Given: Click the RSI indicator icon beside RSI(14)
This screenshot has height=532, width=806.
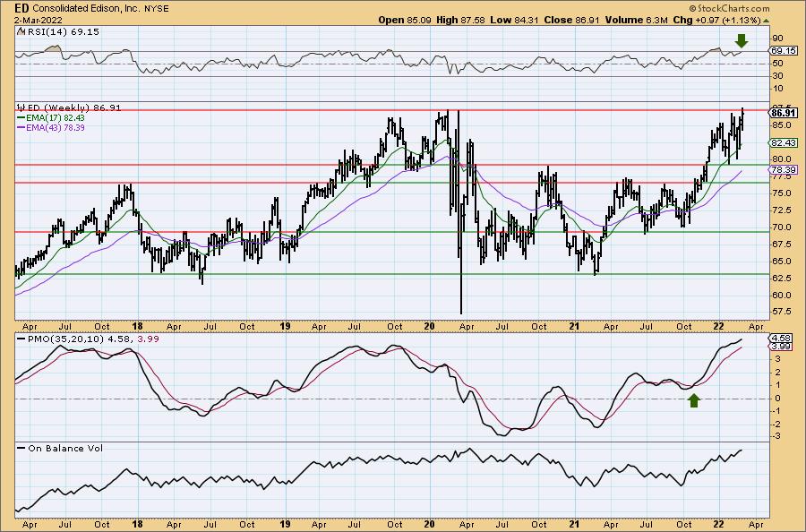Looking at the screenshot, I should pos(21,31).
